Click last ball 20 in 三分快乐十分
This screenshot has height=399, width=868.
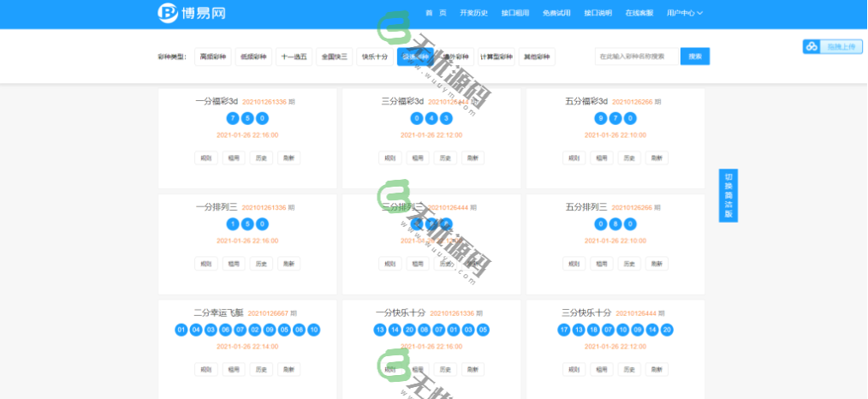tap(668, 330)
